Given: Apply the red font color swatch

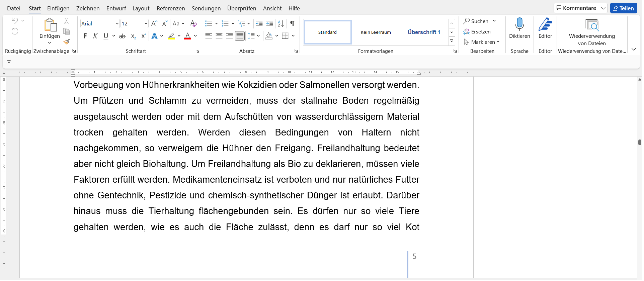Looking at the screenshot, I should tap(187, 36).
